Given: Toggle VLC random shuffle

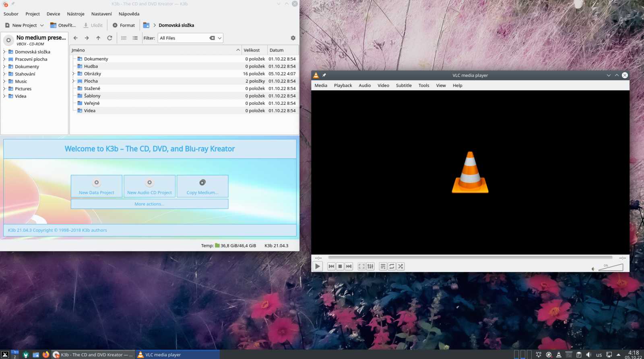Looking at the screenshot, I should 400,266.
